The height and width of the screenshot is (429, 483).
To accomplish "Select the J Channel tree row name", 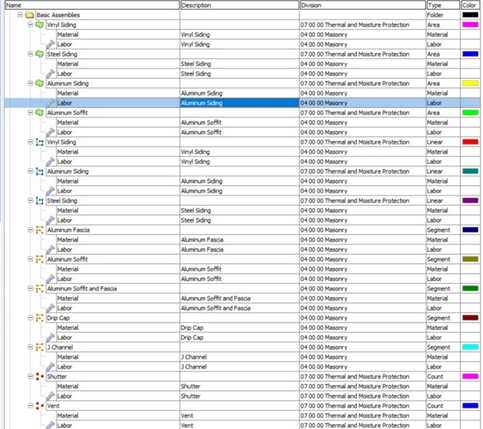I will 60,347.
